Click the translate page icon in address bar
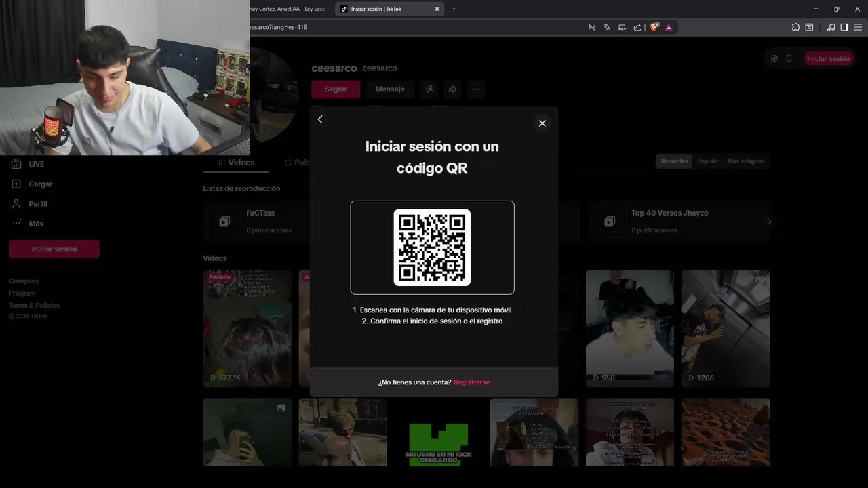868x488 pixels. pyautogui.click(x=607, y=27)
